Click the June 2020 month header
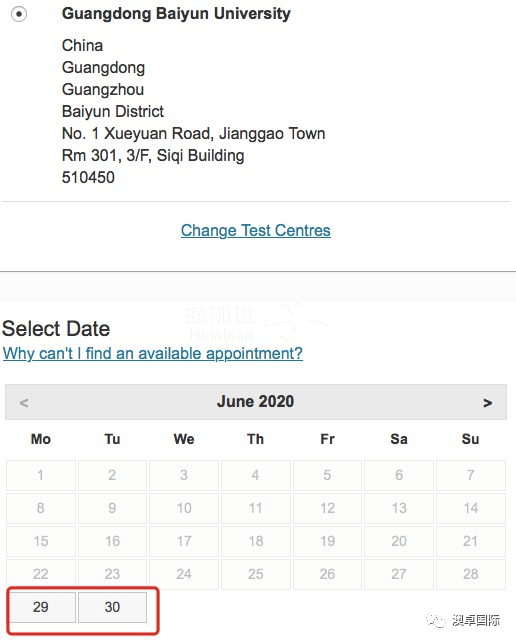The width and height of the screenshot is (516, 643). click(256, 401)
